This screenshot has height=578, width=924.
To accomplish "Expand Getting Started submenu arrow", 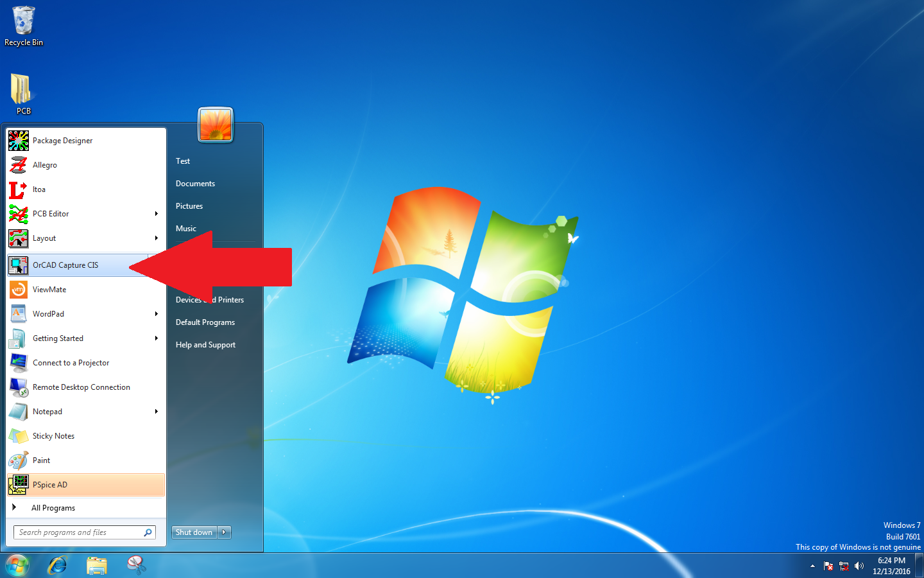I will pyautogui.click(x=157, y=338).
